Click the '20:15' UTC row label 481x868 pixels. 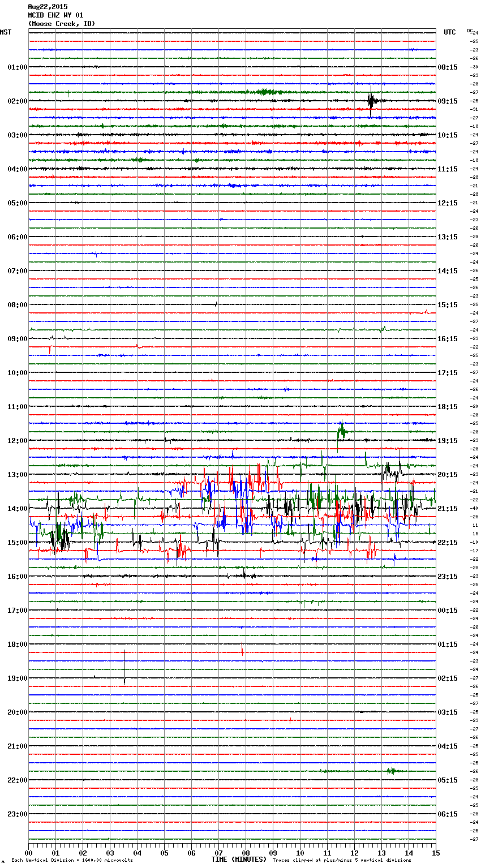click(448, 475)
